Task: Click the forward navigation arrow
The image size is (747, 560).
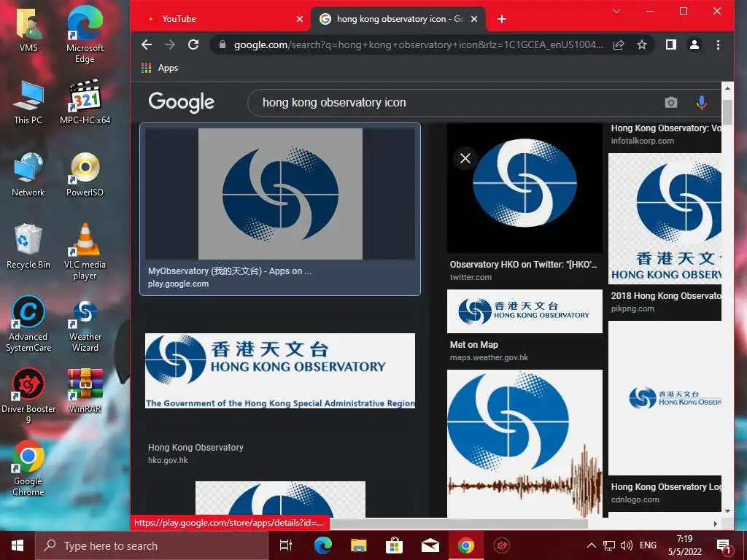Action: tap(170, 44)
